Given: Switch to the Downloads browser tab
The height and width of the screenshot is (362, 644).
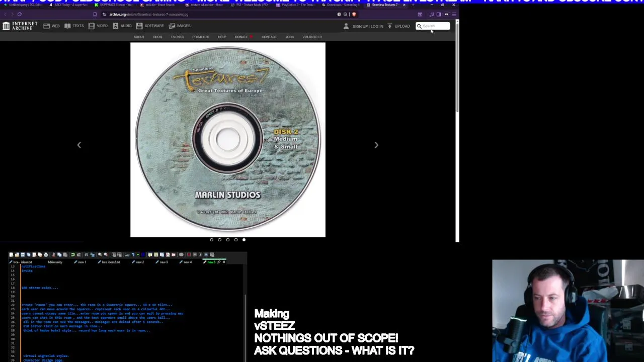Looking at the screenshot, I should point(342,5).
